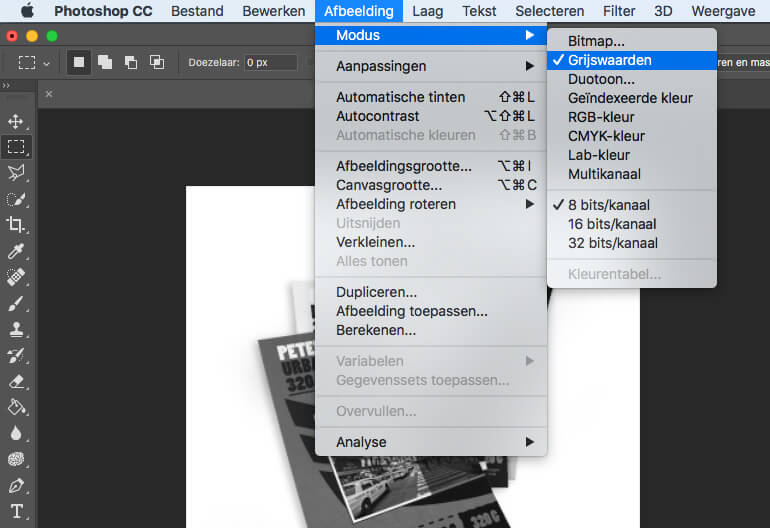Click Intersect with selection icon

click(x=157, y=62)
